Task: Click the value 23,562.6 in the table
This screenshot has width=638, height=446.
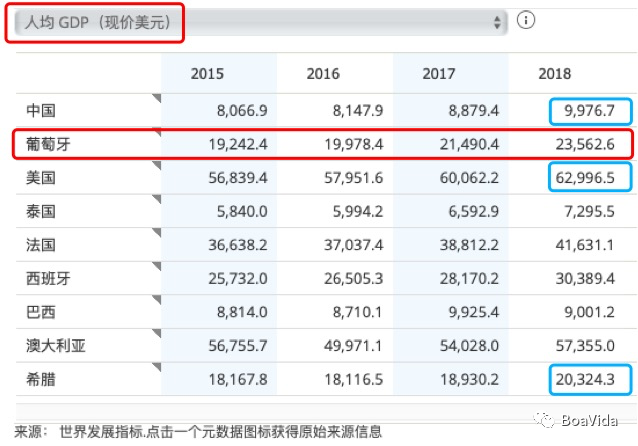Action: tap(585, 144)
